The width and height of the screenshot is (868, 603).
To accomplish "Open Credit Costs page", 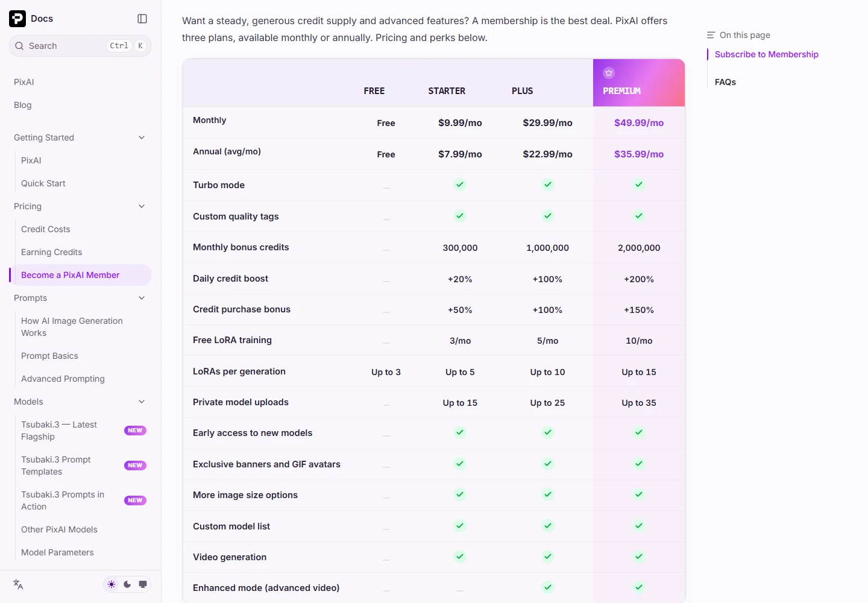I will 46,229.
